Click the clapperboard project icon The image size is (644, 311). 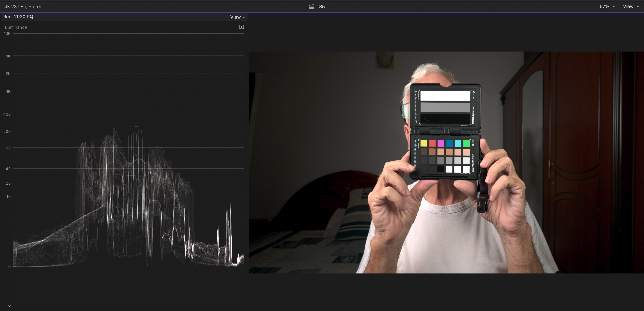click(x=311, y=7)
